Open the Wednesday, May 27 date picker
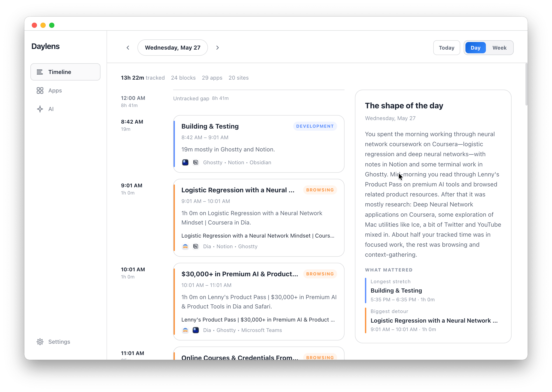 coord(173,48)
